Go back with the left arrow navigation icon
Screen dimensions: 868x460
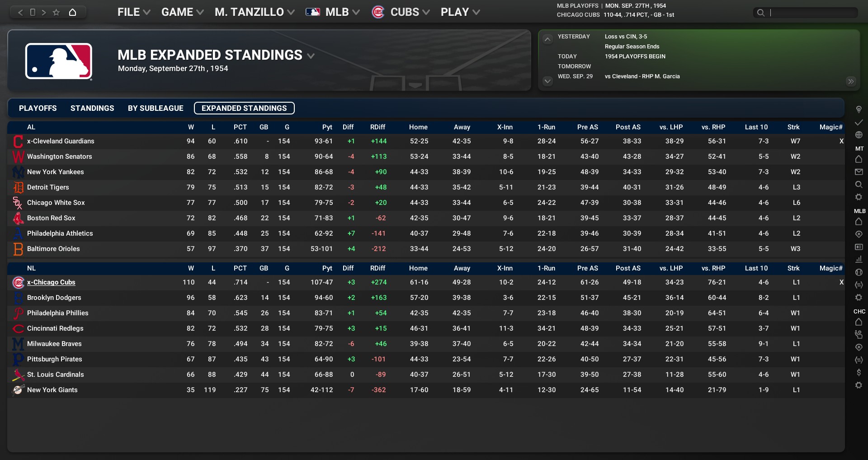pyautogui.click(x=20, y=12)
